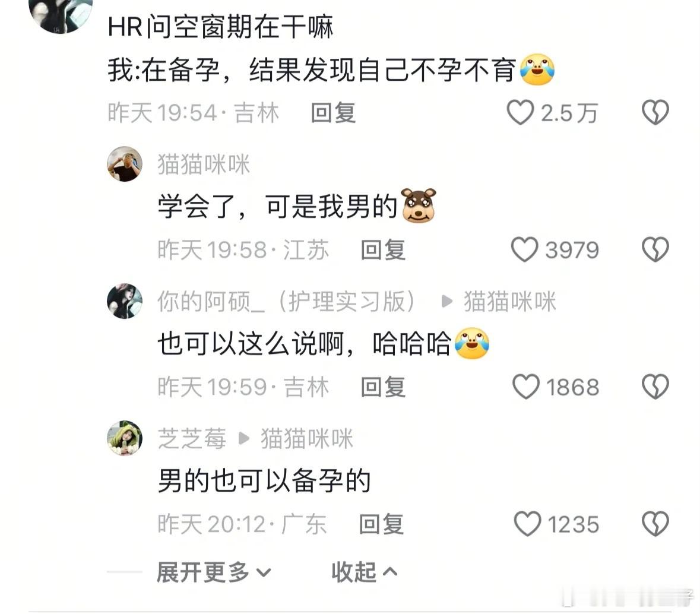Reply to the 19:59 吉林 comment
The image size is (700, 614).
[383, 387]
